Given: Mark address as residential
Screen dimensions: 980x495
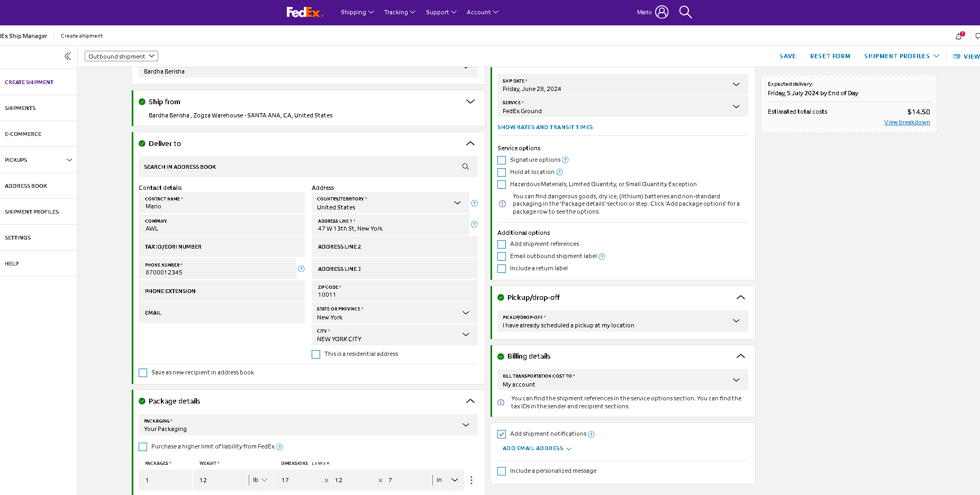Looking at the screenshot, I should tap(316, 354).
